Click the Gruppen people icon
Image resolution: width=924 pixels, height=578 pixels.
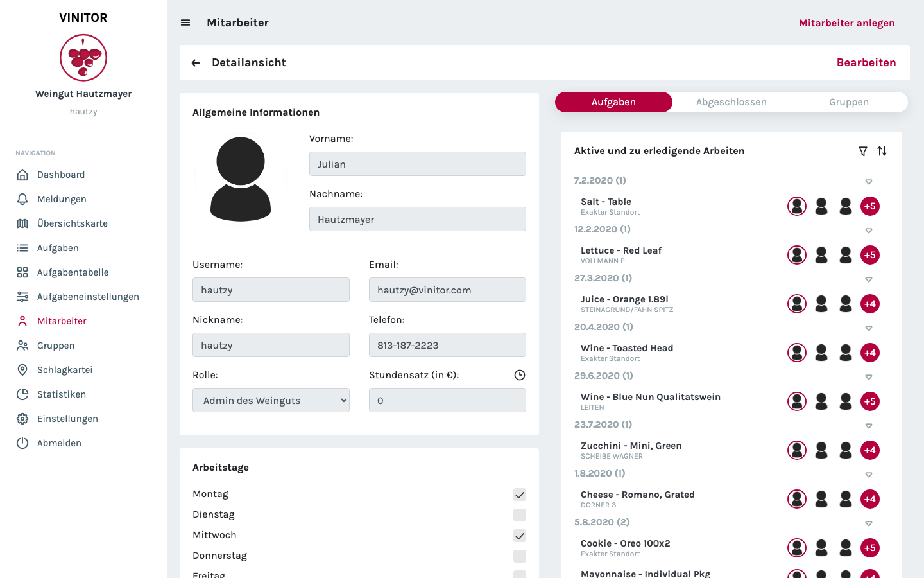(x=22, y=346)
